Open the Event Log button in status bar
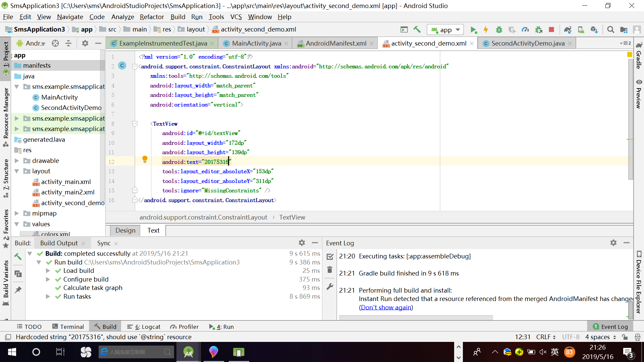This screenshot has width=644, height=362. coord(610,326)
